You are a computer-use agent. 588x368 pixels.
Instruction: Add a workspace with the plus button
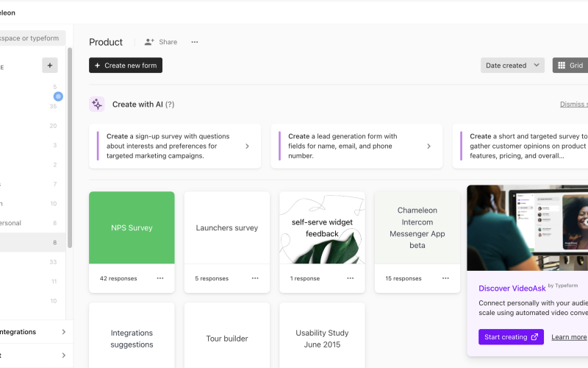[x=50, y=66]
